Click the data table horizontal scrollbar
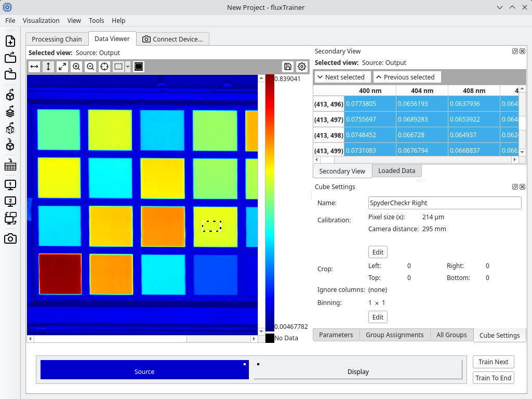This screenshot has height=399, width=532. (x=416, y=159)
